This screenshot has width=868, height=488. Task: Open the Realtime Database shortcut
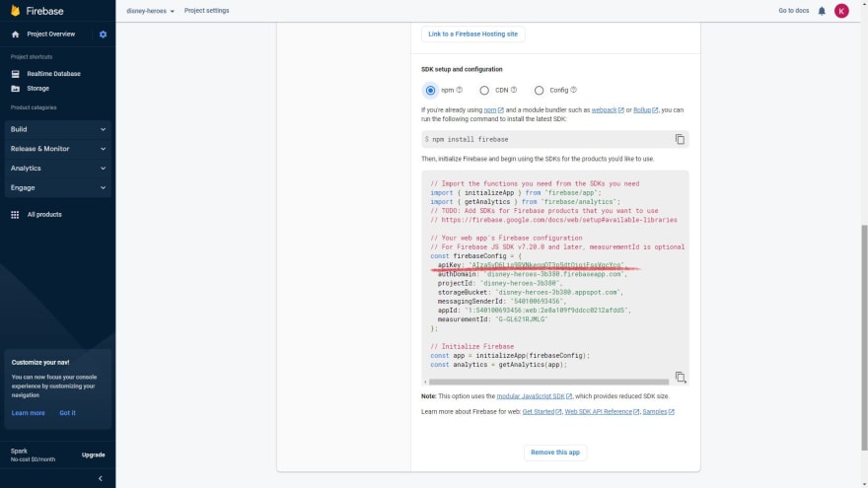[x=53, y=74]
